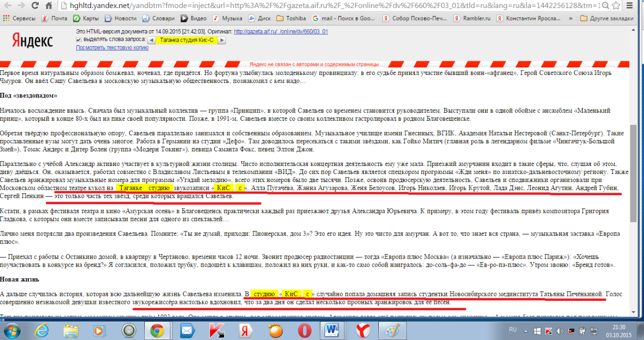
Task: Click the browser forward arrow
Action: [21, 6]
